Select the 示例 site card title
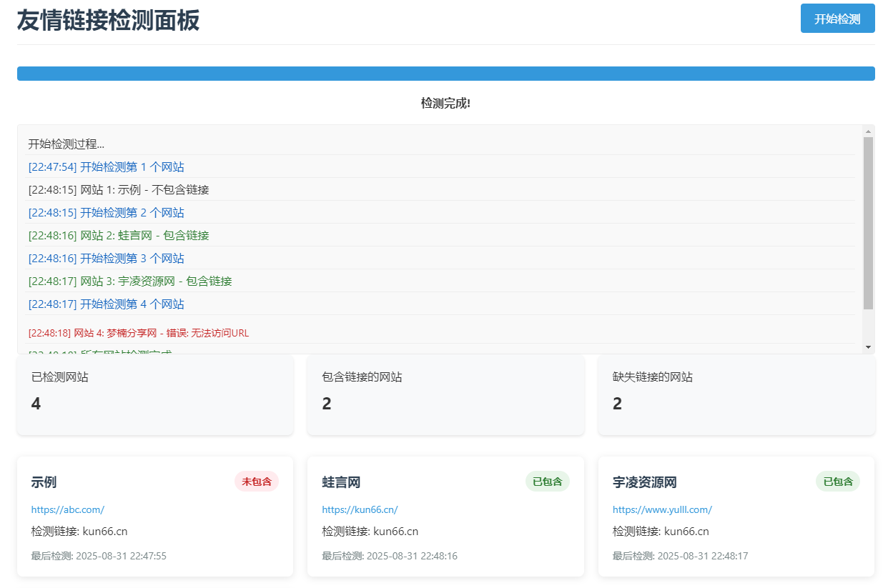Viewport: 893px width, 588px height. (x=45, y=482)
